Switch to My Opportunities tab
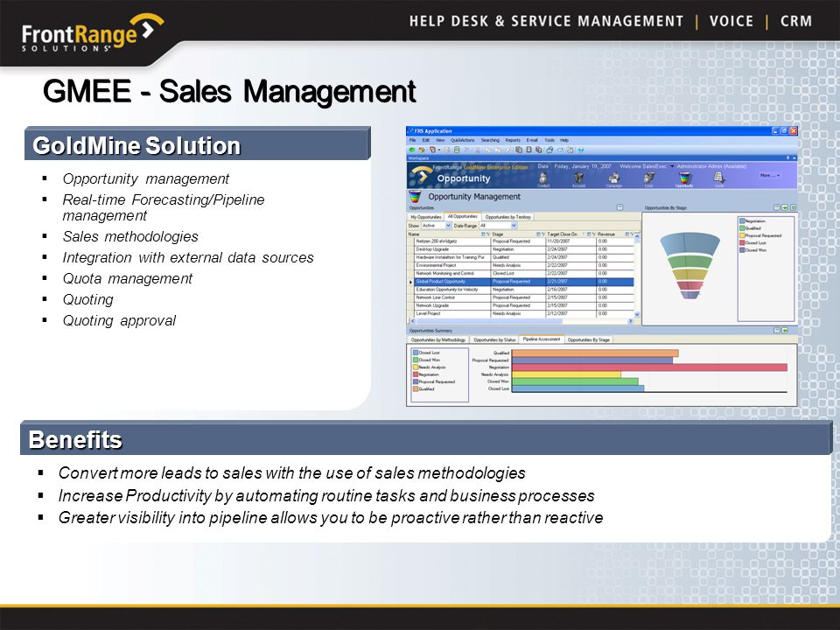The height and width of the screenshot is (630, 840). 426,217
